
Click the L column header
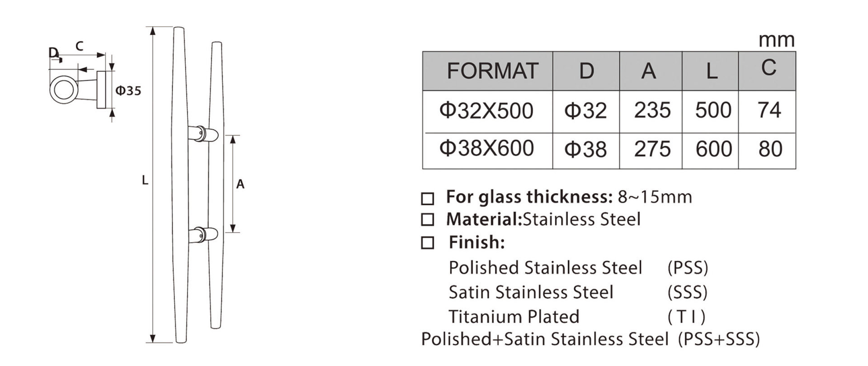coord(710,71)
